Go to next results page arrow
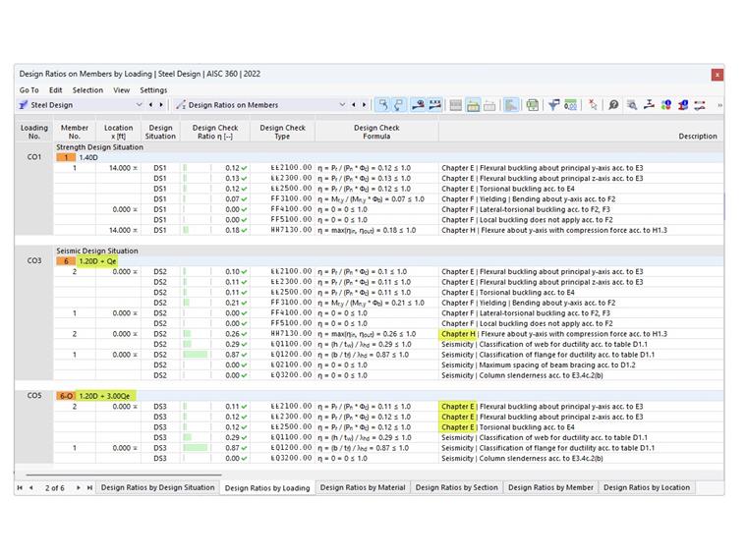This screenshot has height=560, width=747. point(78,487)
